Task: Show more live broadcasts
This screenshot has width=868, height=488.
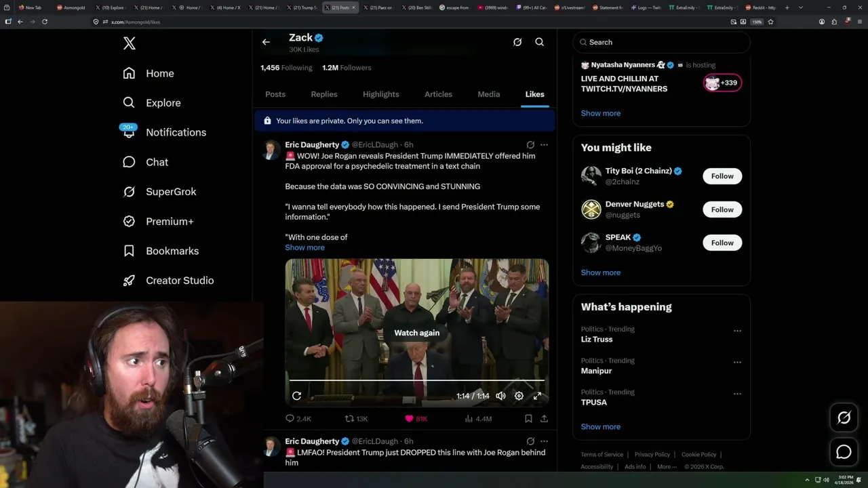Action: click(600, 113)
